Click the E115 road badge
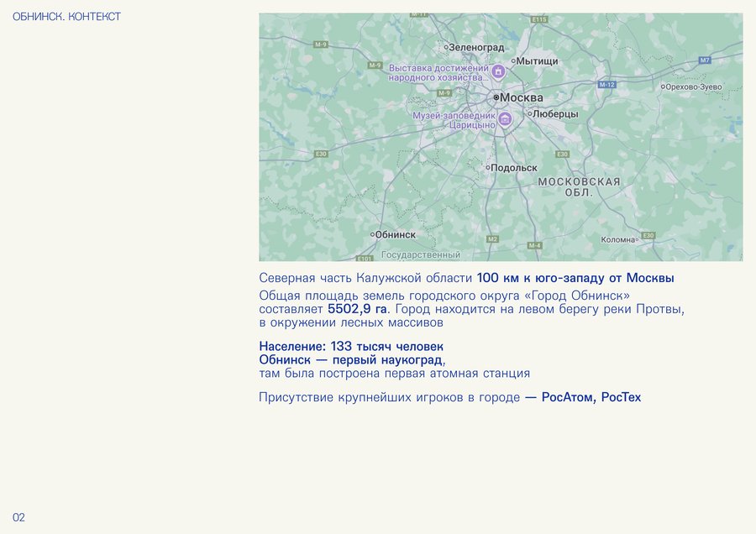Viewport: 756px width, 534px height. [x=539, y=19]
